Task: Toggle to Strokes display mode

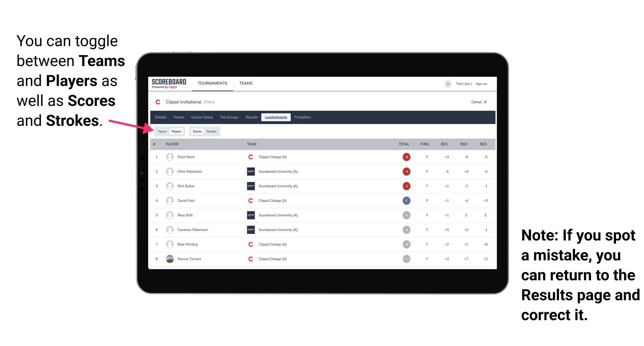Action: (x=212, y=131)
